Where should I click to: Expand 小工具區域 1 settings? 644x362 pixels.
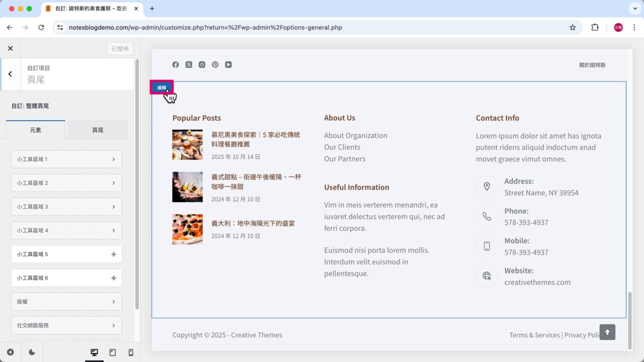66,159
